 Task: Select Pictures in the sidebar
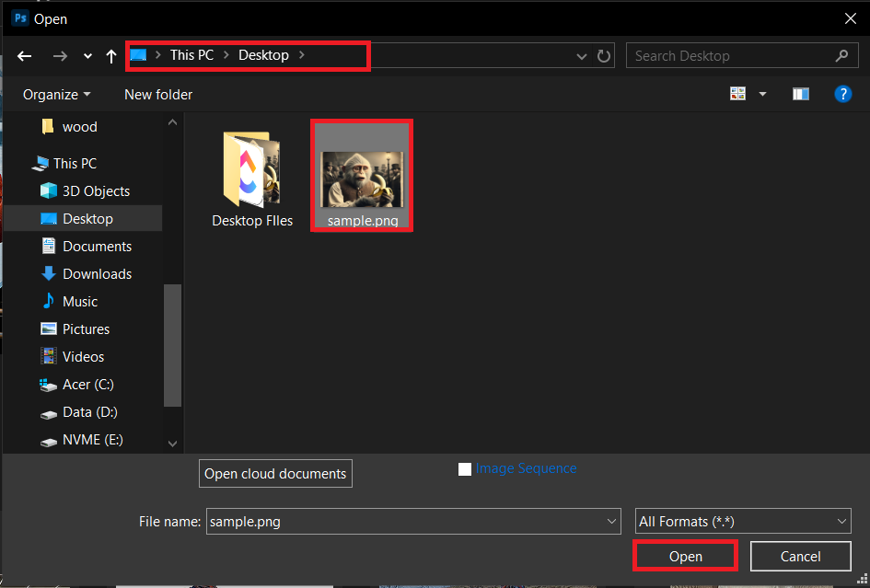click(88, 329)
